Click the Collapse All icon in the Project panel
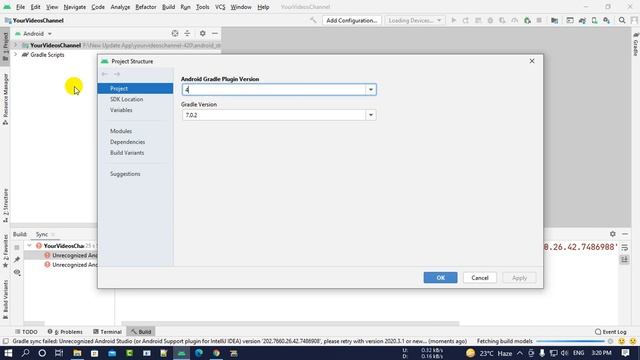 coord(187,33)
